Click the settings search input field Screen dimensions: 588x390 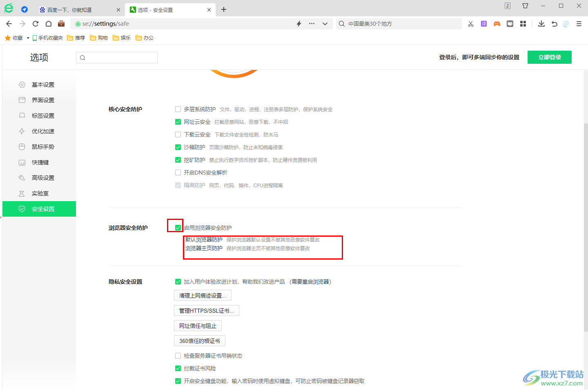pos(117,58)
